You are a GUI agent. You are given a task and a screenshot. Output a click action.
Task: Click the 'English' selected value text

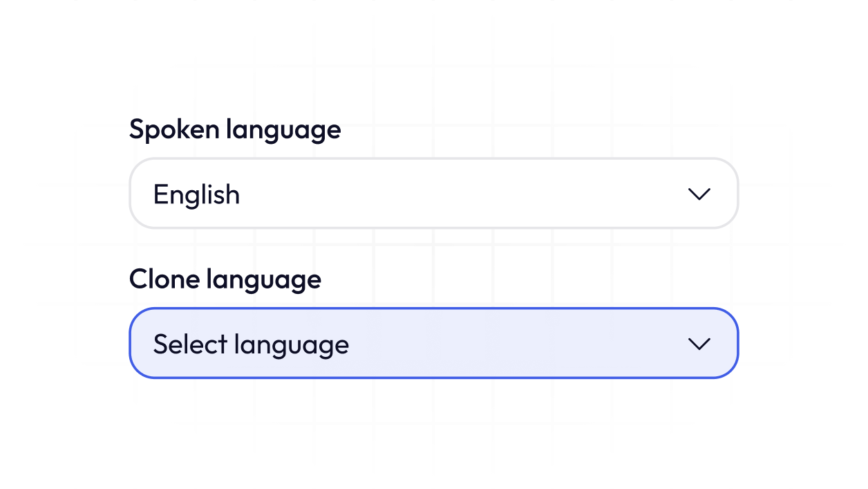point(196,194)
